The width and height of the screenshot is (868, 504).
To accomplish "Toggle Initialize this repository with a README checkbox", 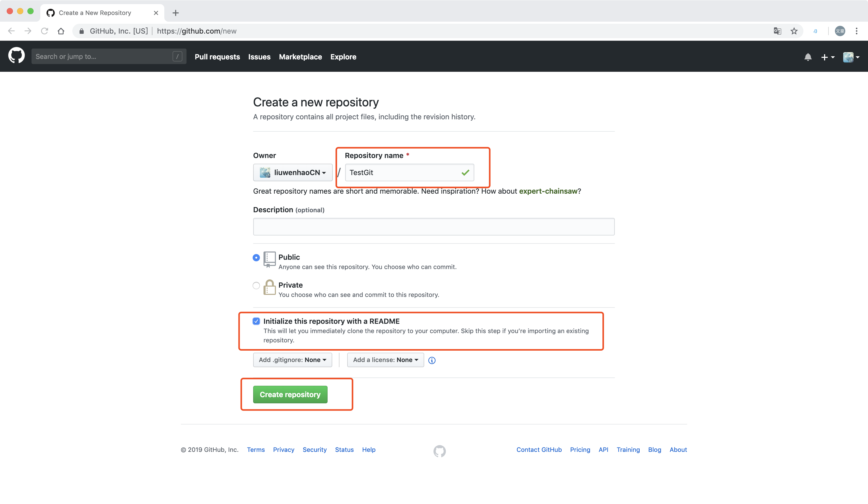I will pyautogui.click(x=256, y=321).
